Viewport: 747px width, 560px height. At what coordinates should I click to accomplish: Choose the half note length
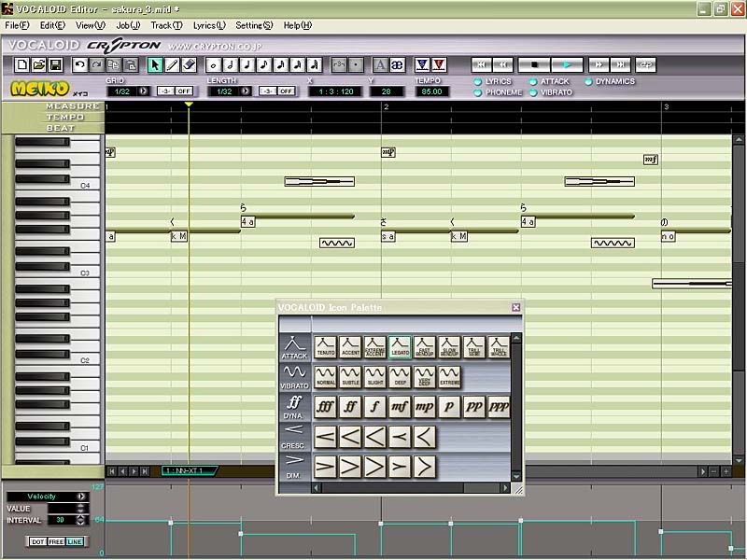[230, 64]
